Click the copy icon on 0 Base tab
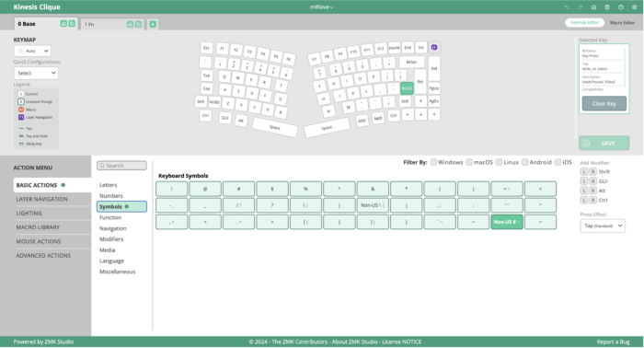The width and height of the screenshot is (644, 348). pos(72,24)
